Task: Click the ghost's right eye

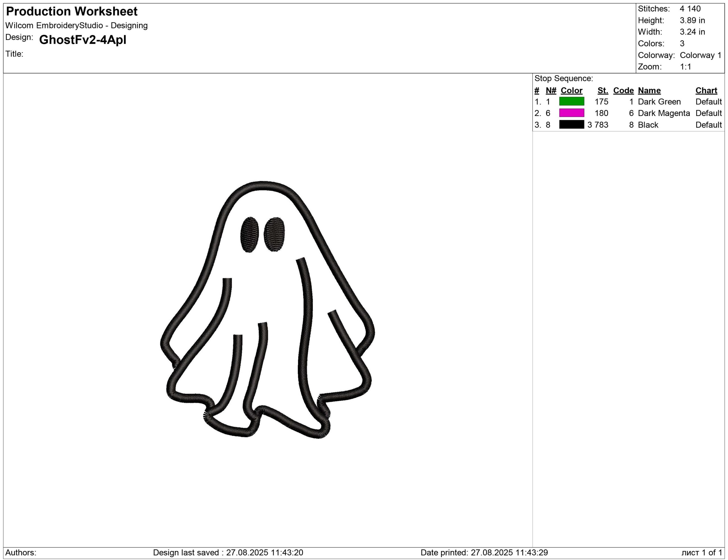Action: [x=274, y=234]
